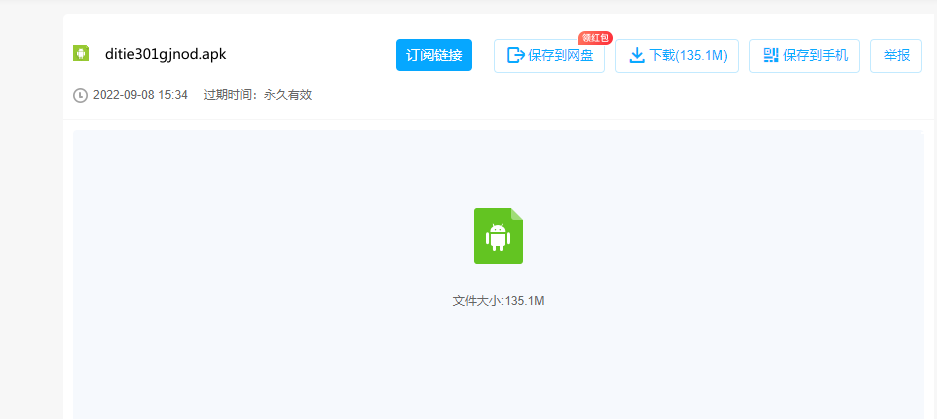Click the 订阅链接 button
Screen dimensions: 937x419
pyautogui.click(x=434, y=55)
